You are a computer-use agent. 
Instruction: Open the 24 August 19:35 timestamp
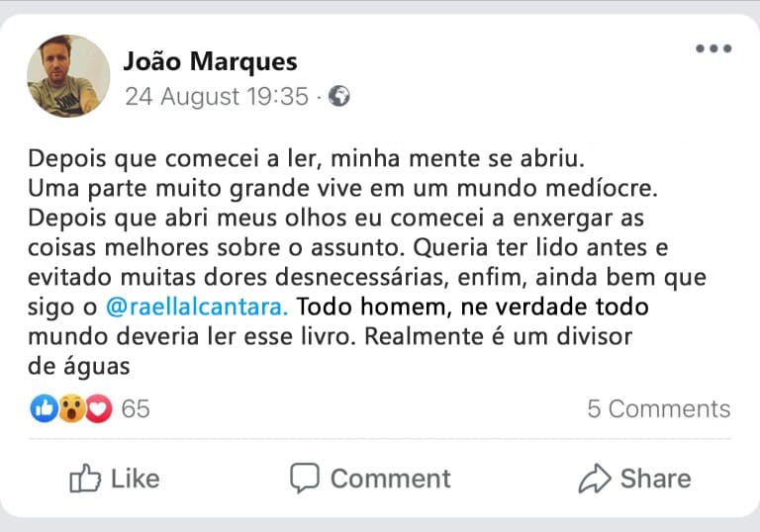coord(217,97)
